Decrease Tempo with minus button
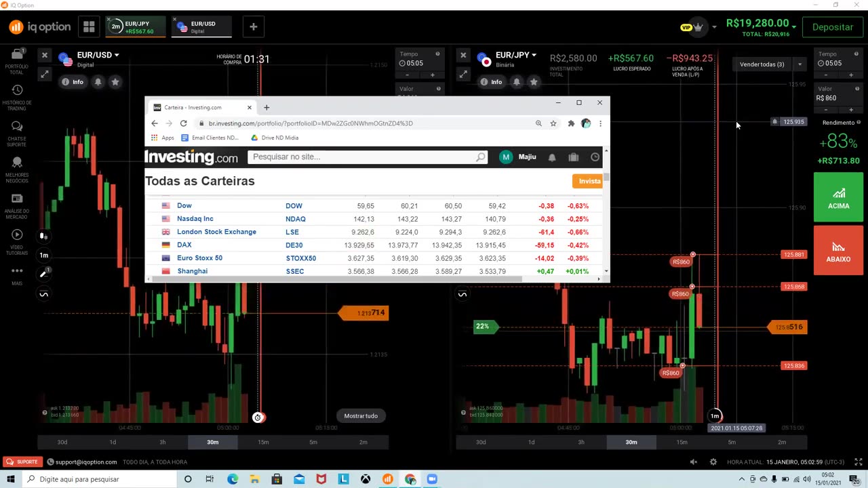Viewport: 868px width, 488px height. click(x=825, y=75)
